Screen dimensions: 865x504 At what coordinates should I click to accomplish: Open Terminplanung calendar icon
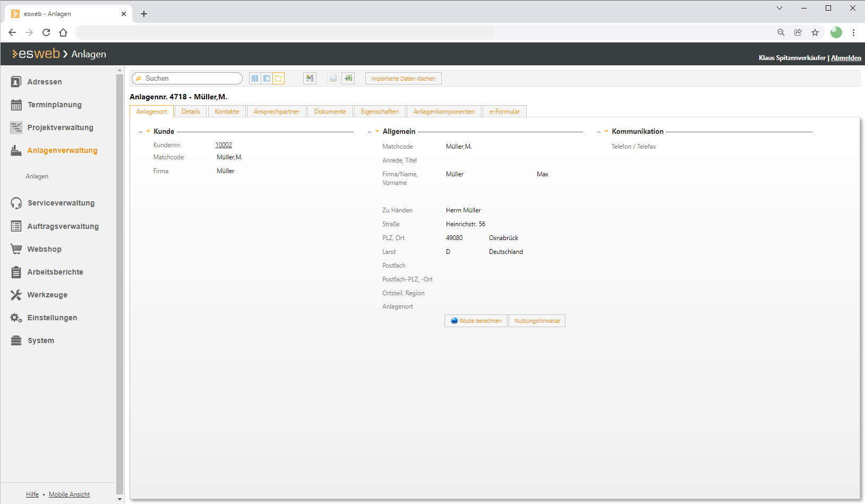click(x=16, y=105)
